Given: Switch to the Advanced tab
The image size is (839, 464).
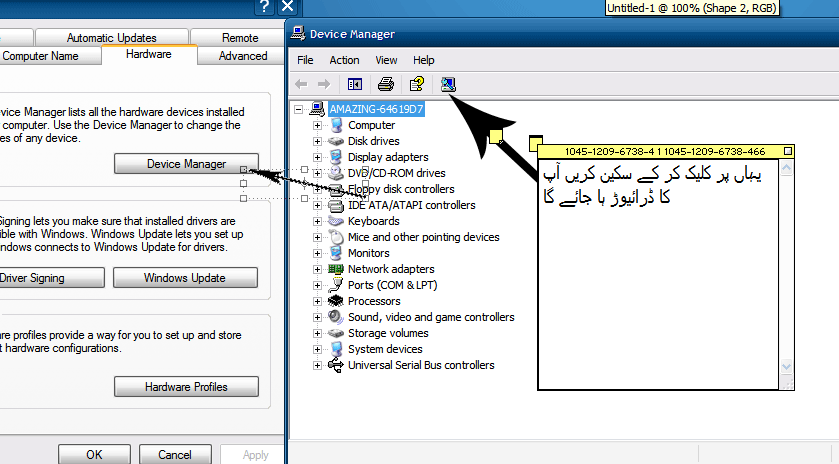Looking at the screenshot, I should click(x=243, y=56).
